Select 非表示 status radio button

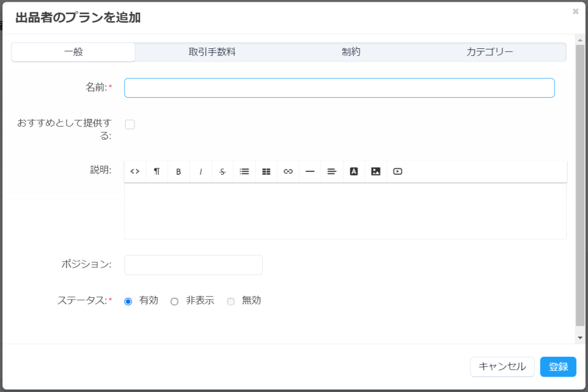tap(175, 301)
